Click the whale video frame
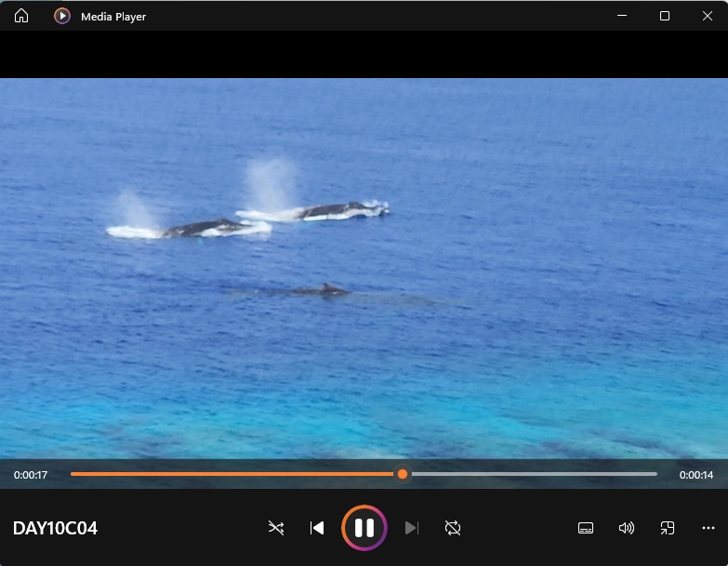This screenshot has height=566, width=728. click(364, 268)
